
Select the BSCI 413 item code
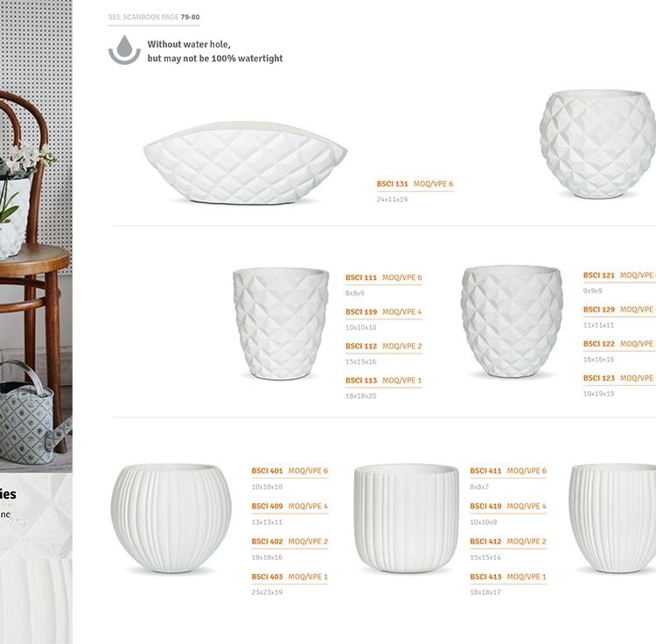click(485, 577)
